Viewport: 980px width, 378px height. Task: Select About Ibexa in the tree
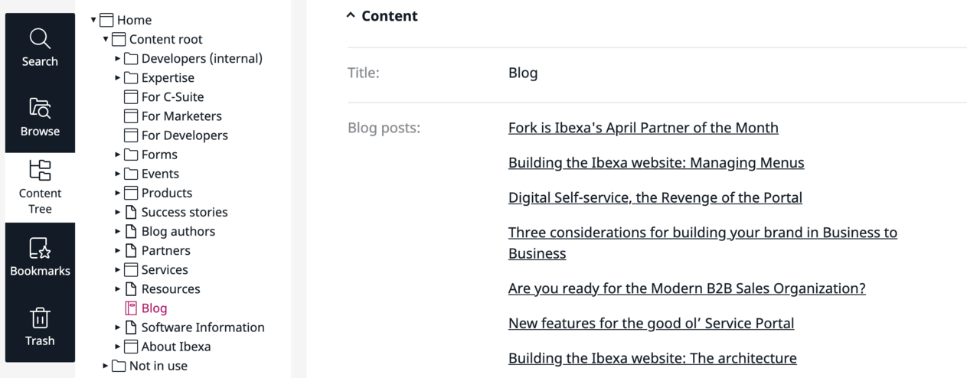(x=176, y=347)
